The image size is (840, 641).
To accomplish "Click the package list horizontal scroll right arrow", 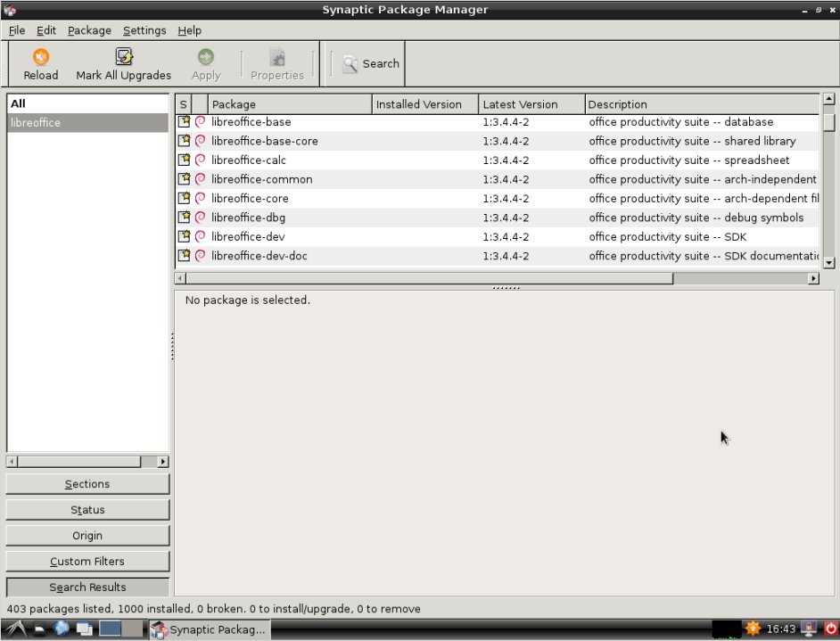I will coord(813,278).
